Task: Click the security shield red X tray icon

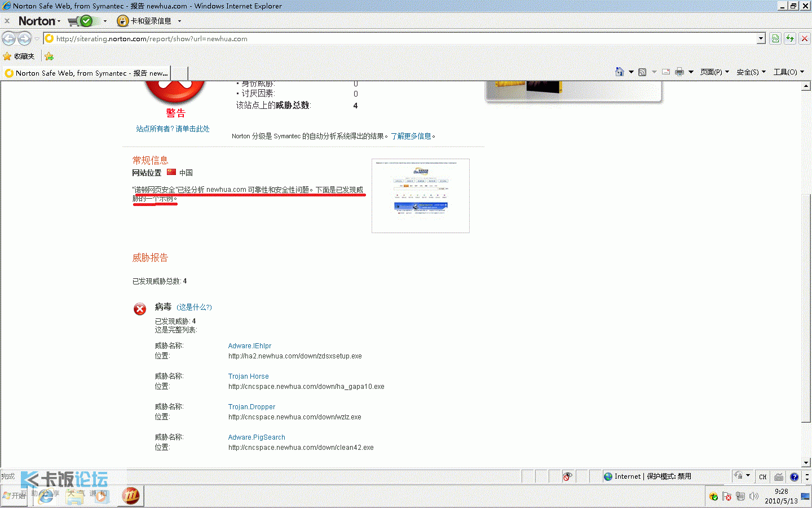Action: click(727, 497)
